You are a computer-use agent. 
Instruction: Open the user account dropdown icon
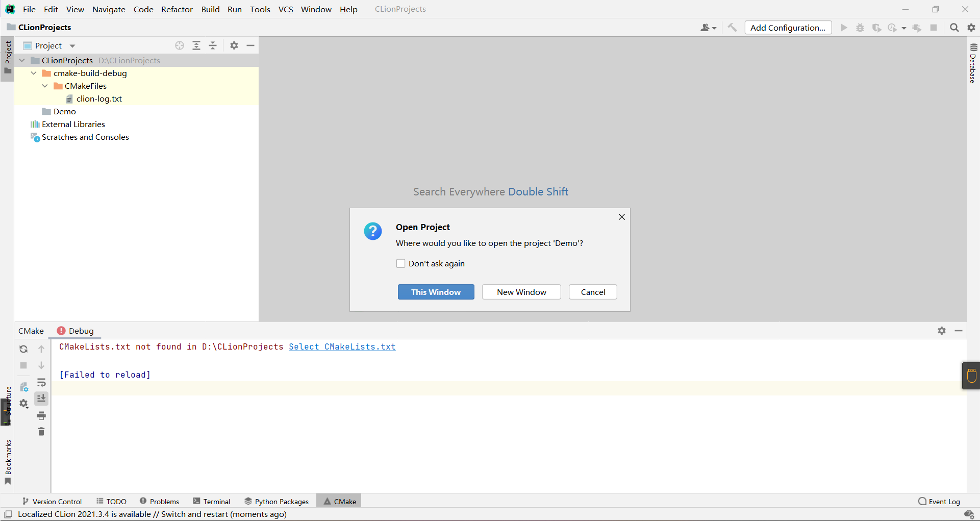coord(708,28)
